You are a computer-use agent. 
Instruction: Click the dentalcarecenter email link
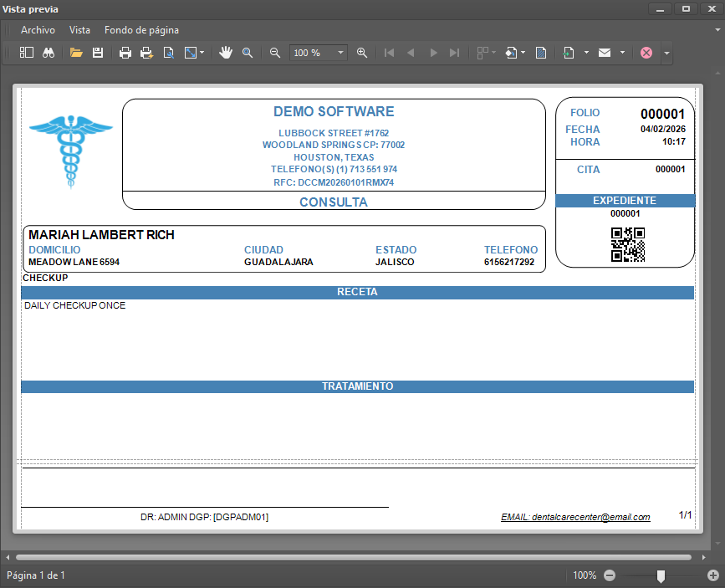(x=575, y=517)
